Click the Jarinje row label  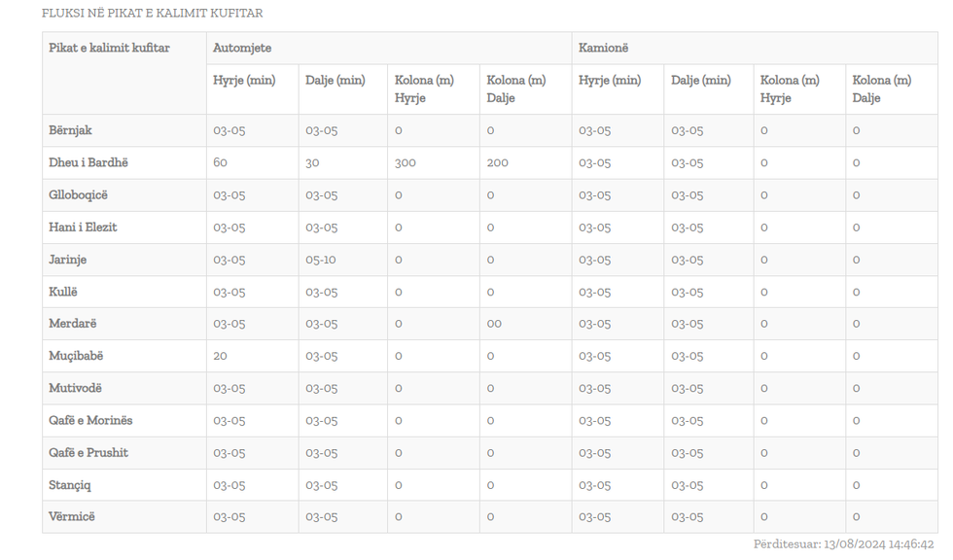point(68,260)
